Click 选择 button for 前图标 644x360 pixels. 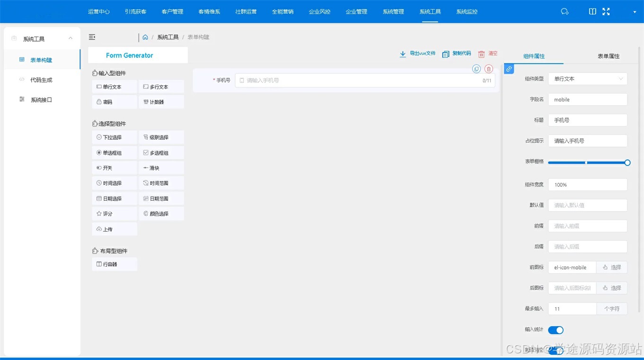pos(612,268)
